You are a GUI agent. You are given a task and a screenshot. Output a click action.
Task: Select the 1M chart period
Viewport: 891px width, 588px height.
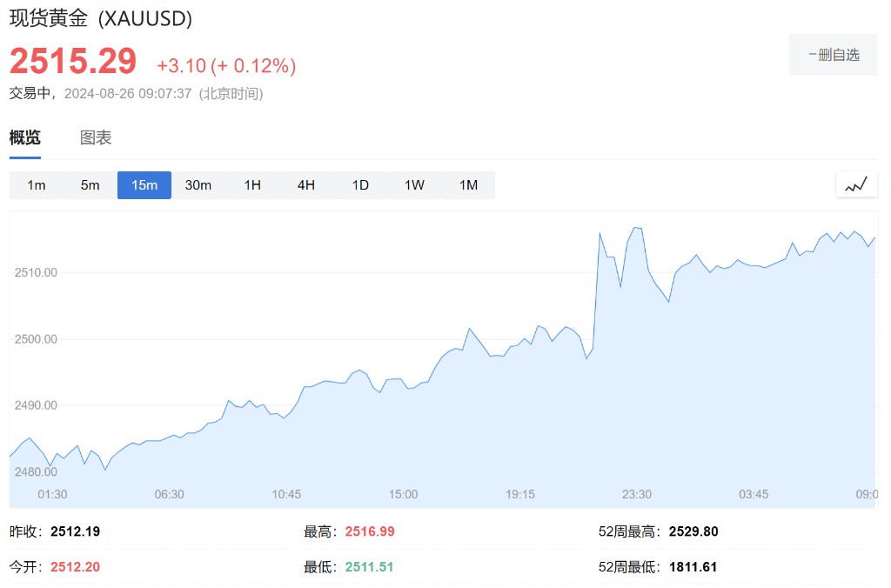coord(468,185)
